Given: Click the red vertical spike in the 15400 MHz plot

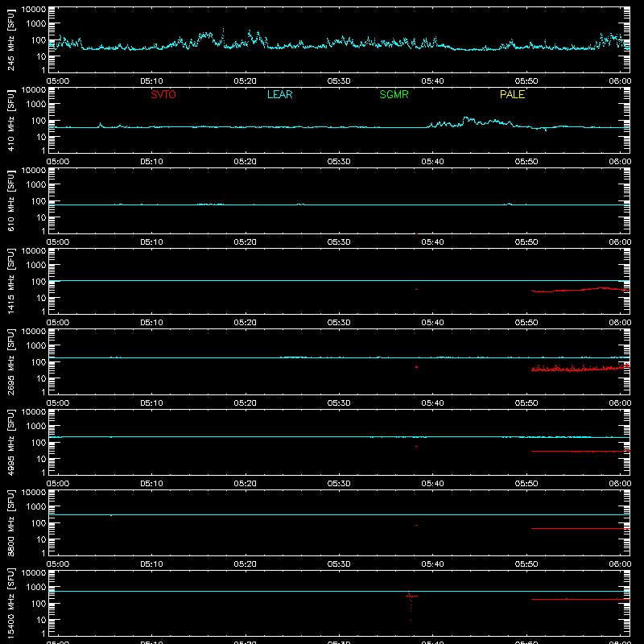Looking at the screenshot, I should click(411, 613).
